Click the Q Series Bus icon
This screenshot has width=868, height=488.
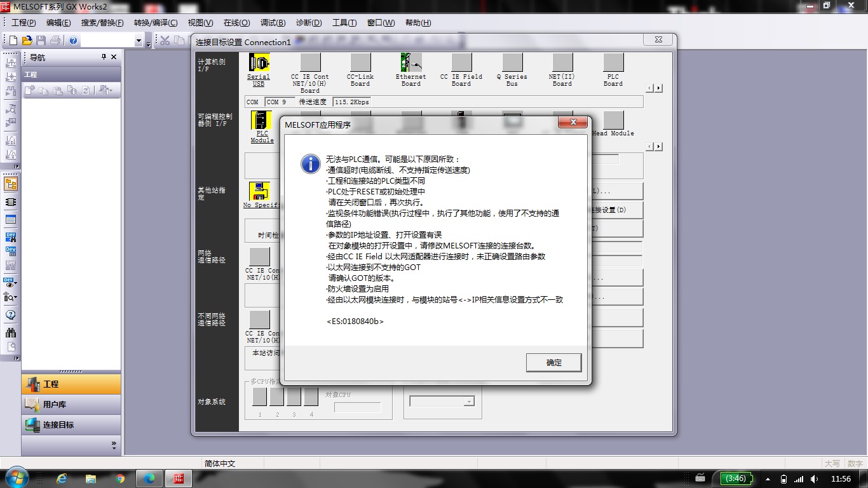[512, 63]
